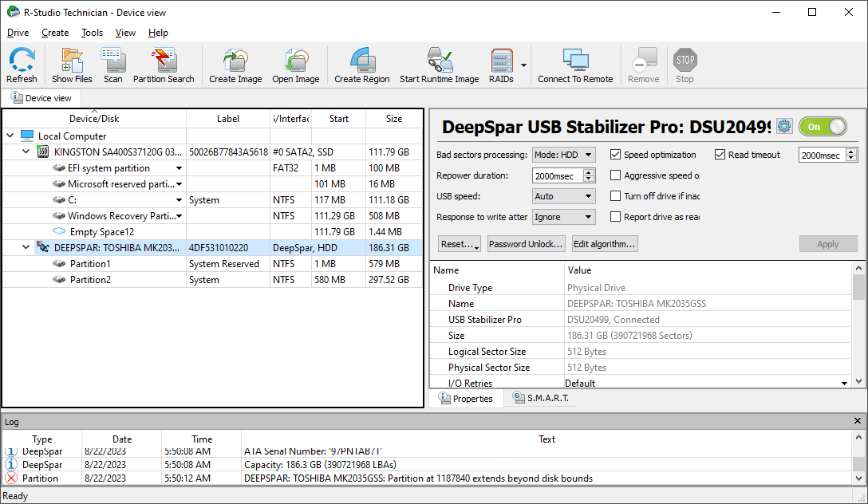Sort by the Size column header
This screenshot has height=504, width=868.
pyautogui.click(x=394, y=118)
